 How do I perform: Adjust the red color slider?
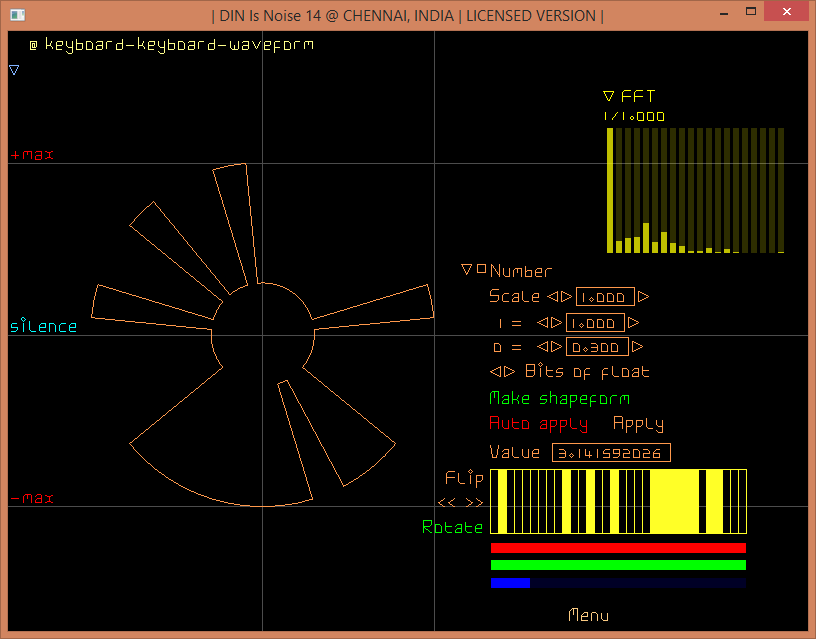(618, 548)
